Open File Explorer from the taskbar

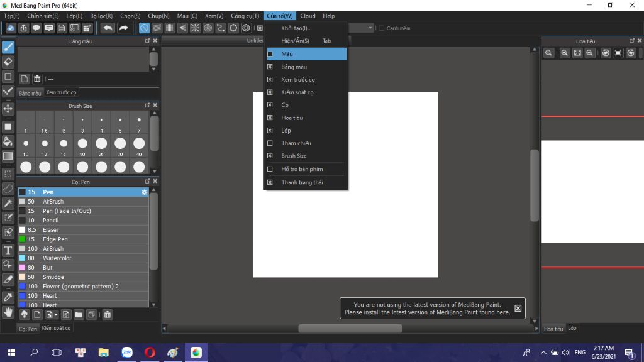click(104, 353)
